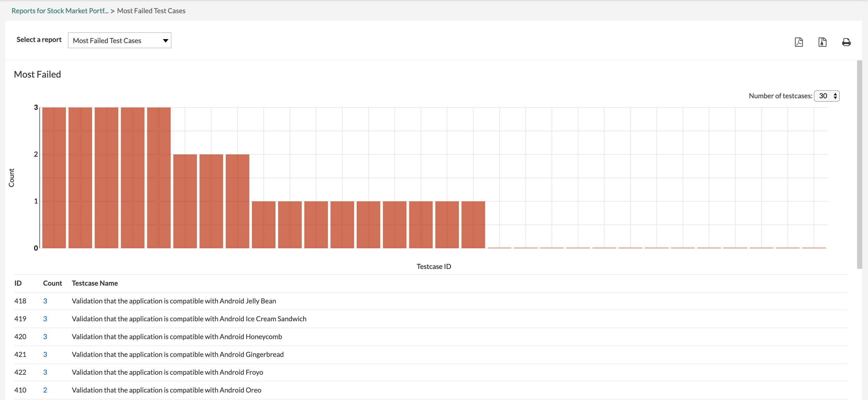The image size is (868, 400).
Task: Go back to Reports for Stock Market breadcrumb
Action: click(x=60, y=11)
